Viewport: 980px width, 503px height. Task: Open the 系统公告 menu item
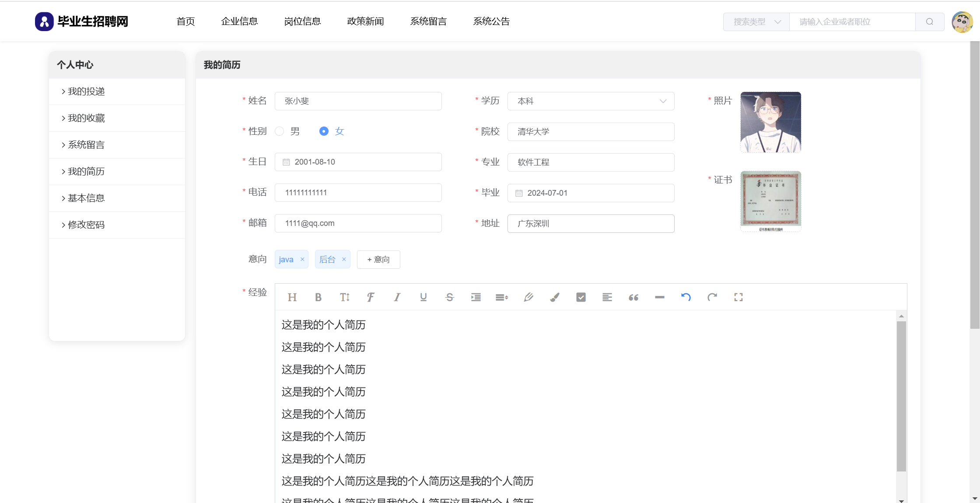coord(491,21)
